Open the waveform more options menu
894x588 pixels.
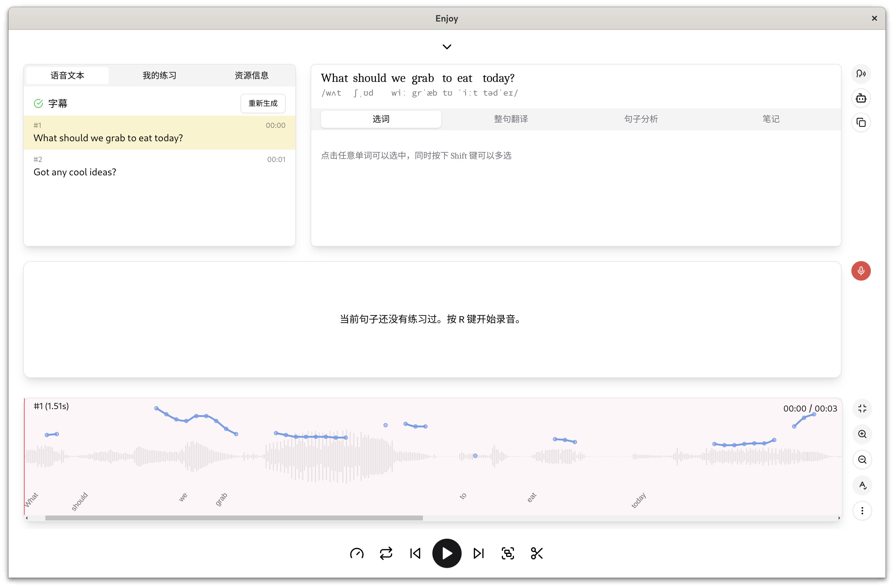click(862, 511)
